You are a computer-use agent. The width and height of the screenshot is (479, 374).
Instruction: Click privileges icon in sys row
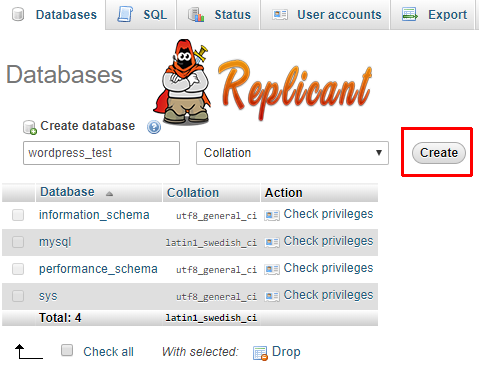click(272, 296)
